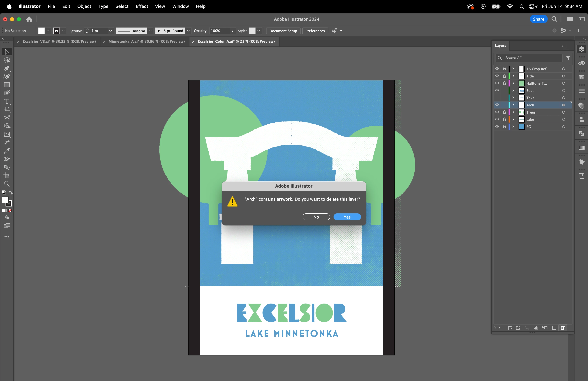Open the Uniform stroke profile dropdown
The width and height of the screenshot is (588, 381).
(x=150, y=31)
